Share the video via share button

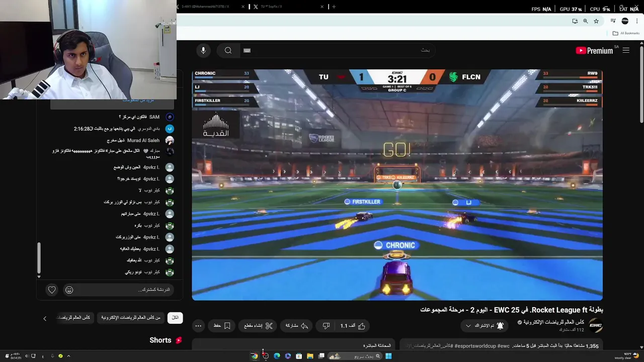coord(297,326)
